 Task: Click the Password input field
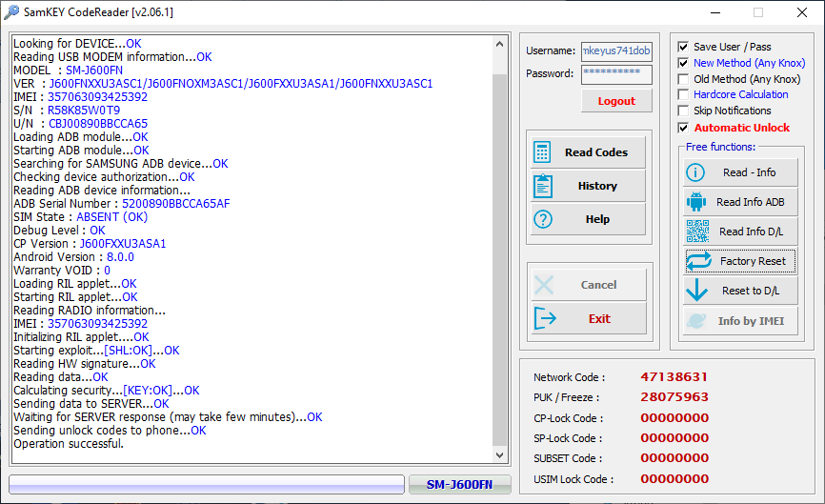(x=616, y=74)
